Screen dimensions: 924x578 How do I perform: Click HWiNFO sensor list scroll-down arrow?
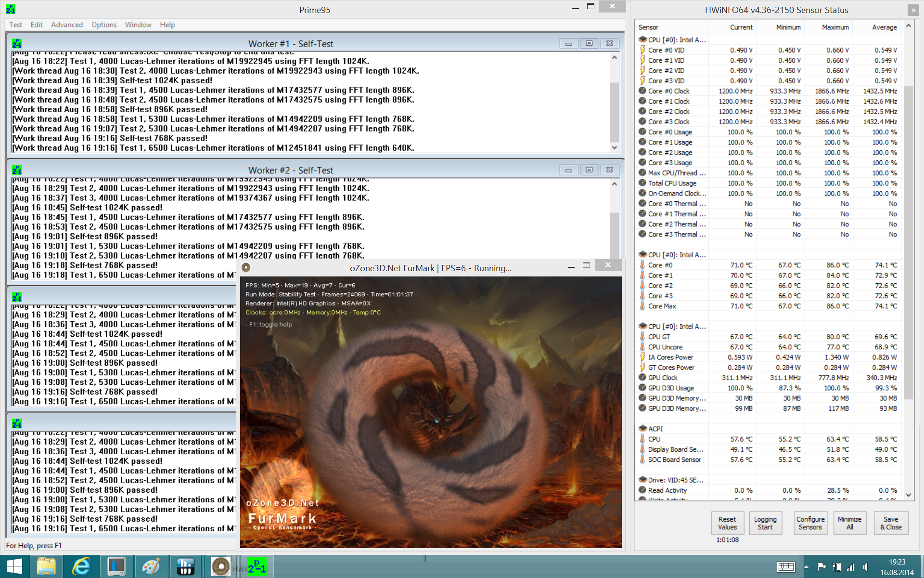[908, 495]
